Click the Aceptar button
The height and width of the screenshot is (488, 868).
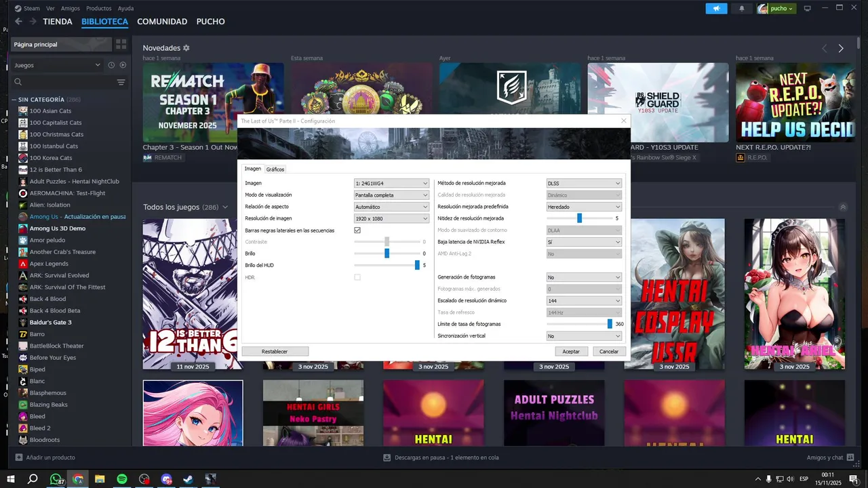[571, 351]
